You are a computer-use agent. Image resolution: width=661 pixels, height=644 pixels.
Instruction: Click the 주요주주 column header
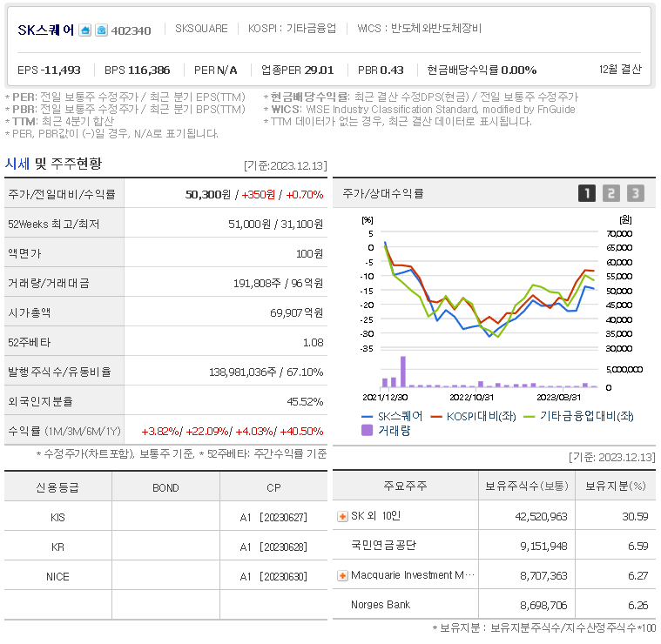(405, 486)
